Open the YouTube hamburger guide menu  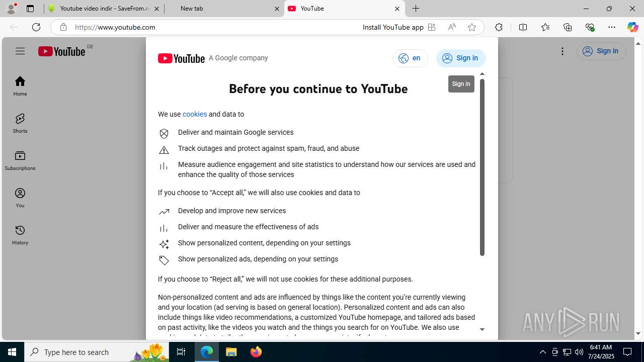click(x=20, y=51)
